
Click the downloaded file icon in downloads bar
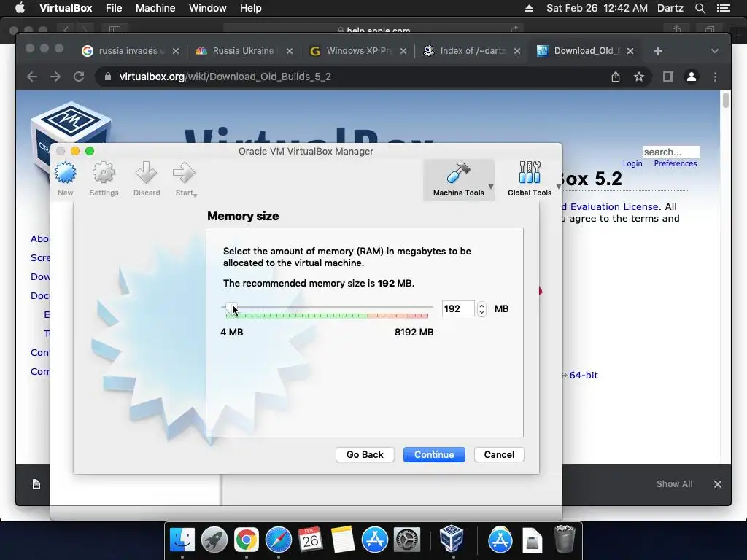tap(36, 484)
